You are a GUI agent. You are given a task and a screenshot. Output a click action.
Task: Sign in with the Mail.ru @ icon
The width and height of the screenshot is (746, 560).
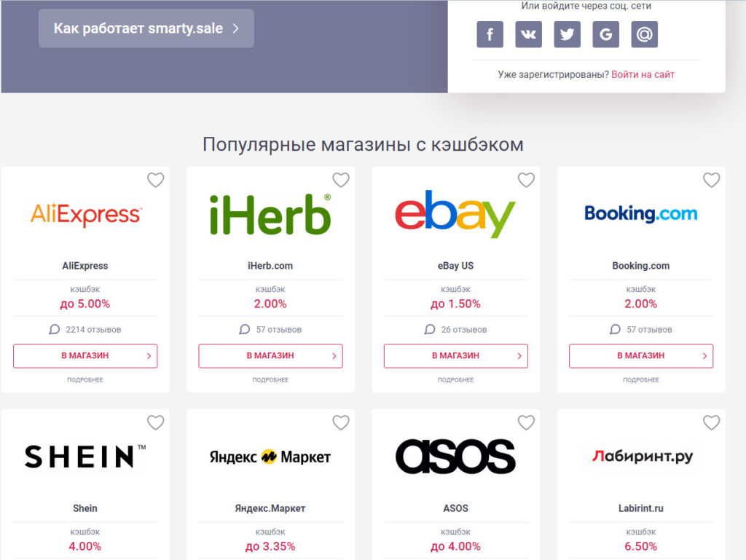coord(644,34)
